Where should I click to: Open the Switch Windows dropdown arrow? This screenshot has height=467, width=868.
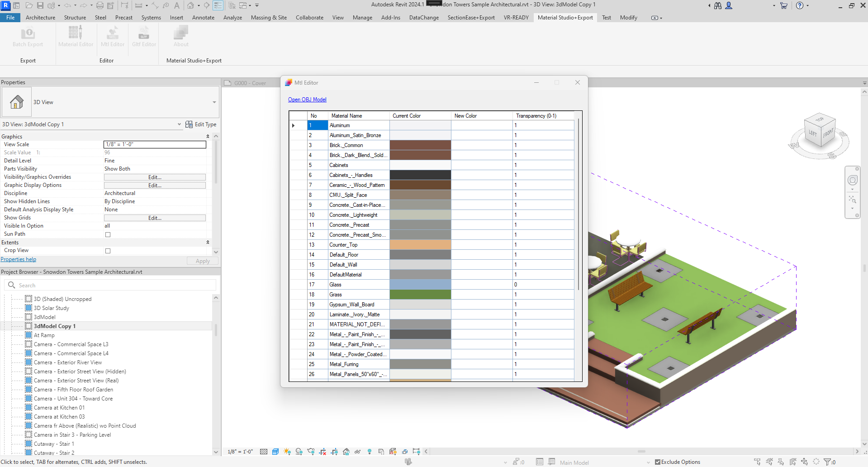pyautogui.click(x=250, y=5)
